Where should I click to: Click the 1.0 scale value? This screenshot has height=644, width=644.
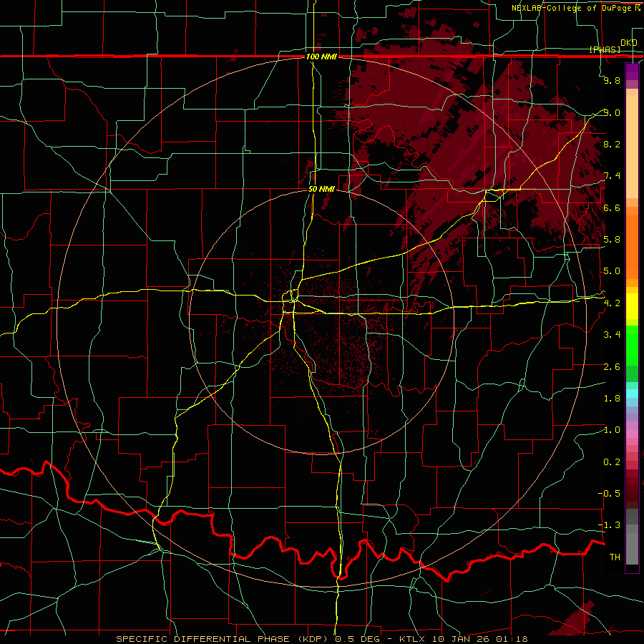click(612, 430)
